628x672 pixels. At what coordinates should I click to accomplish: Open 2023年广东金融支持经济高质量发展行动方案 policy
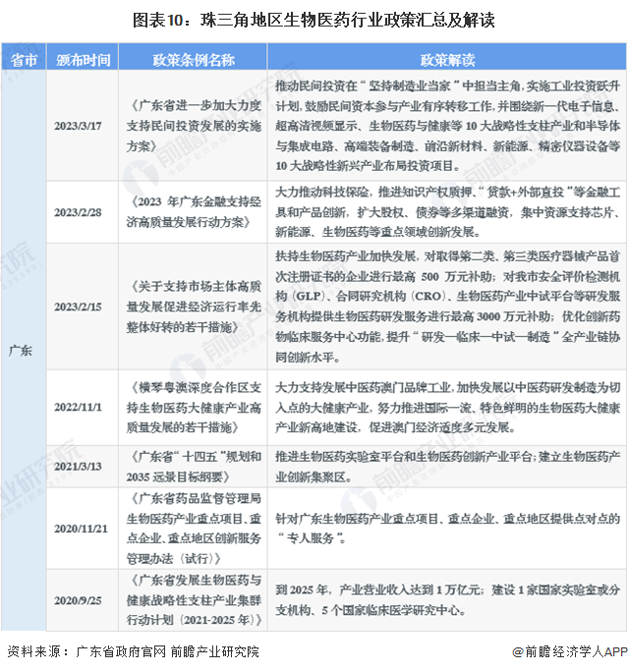(194, 211)
